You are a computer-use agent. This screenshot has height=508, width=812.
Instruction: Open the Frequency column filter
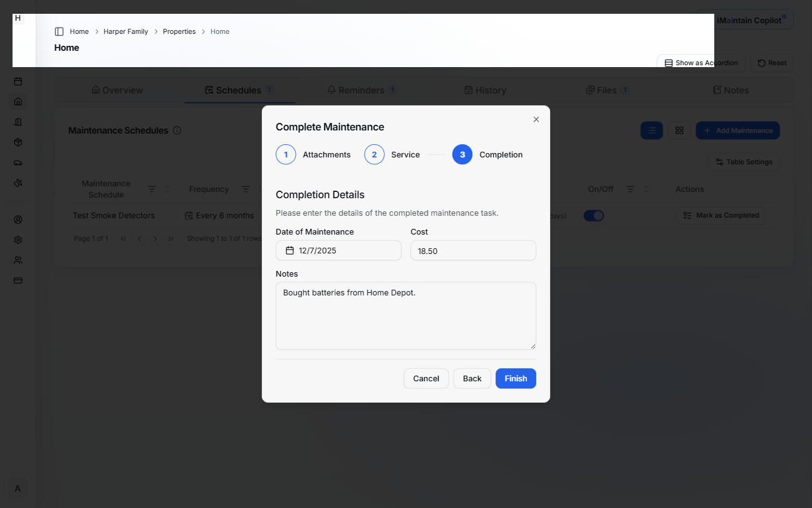click(x=246, y=189)
